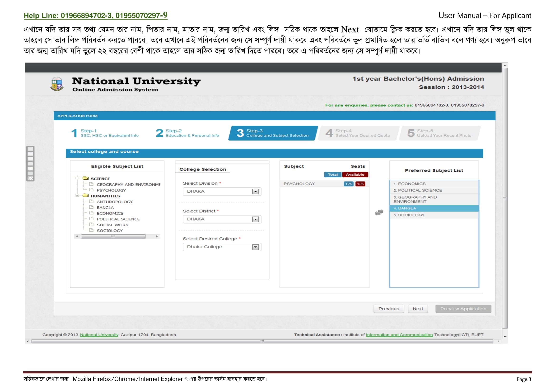Screen dimensions: 555x392
Task: Select ANTHROPOLOGY in eligible subjects
Action: [x=115, y=202]
